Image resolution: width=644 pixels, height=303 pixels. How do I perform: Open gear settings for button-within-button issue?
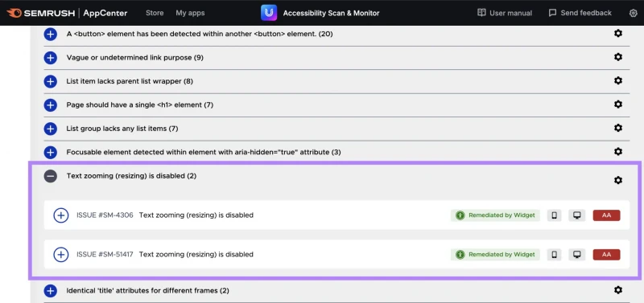617,33
